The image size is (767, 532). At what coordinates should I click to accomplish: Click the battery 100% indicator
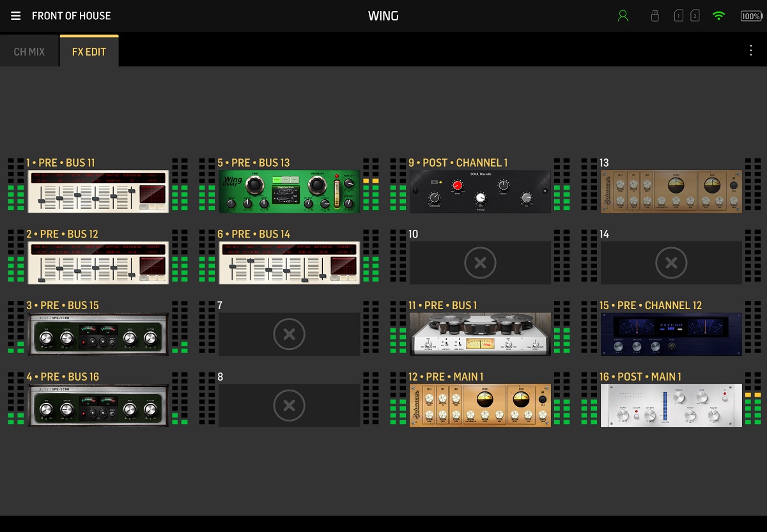(x=751, y=16)
